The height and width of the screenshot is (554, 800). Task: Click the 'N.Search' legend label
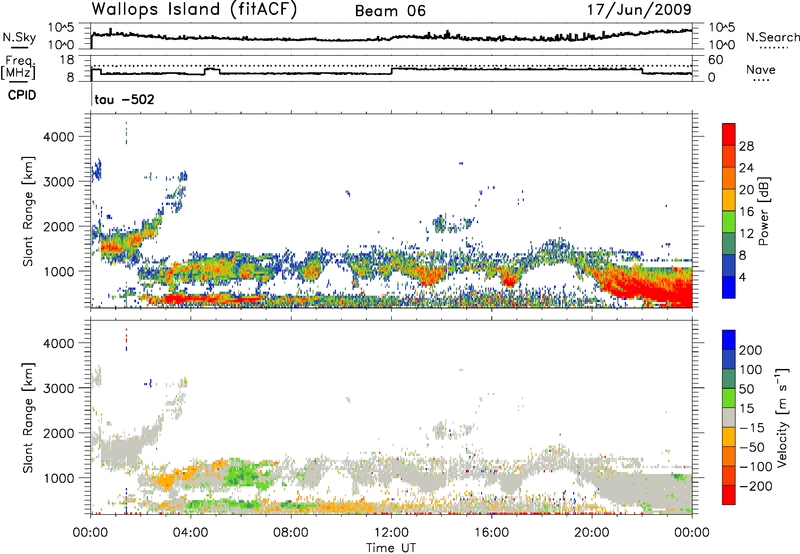coord(772,37)
